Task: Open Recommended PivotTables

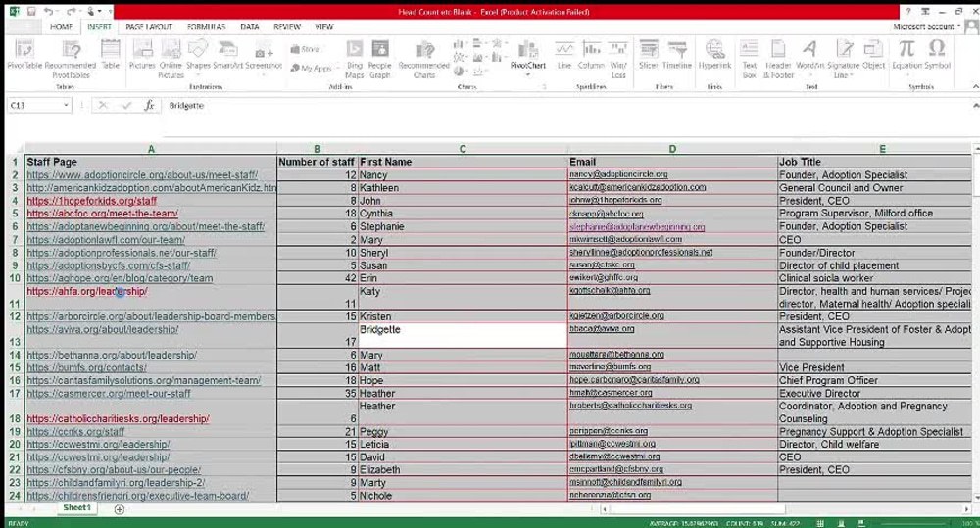Action: point(71,59)
